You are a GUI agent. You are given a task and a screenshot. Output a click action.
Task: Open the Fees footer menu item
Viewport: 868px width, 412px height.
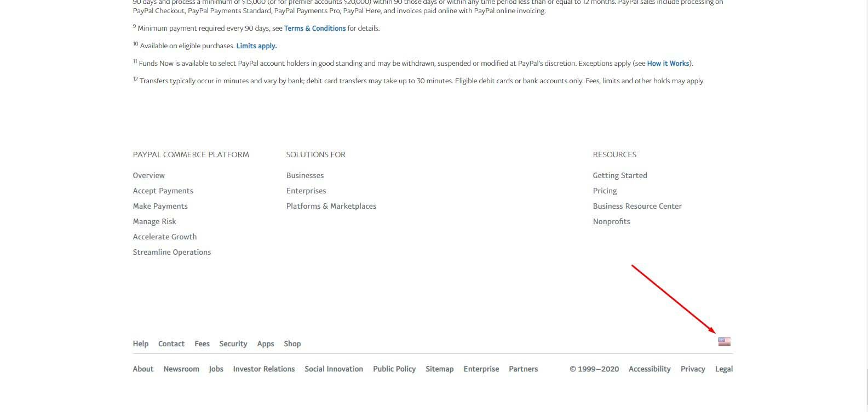(x=202, y=344)
